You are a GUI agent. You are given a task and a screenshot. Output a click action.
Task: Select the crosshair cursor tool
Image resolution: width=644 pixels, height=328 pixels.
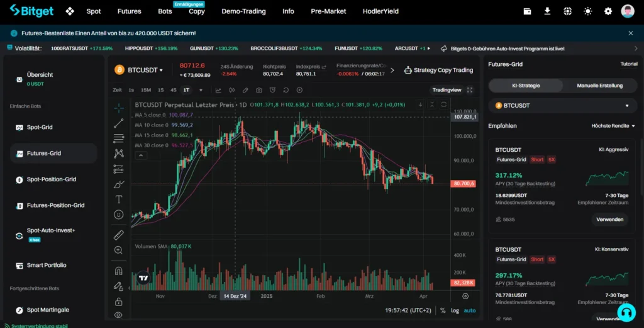click(119, 108)
